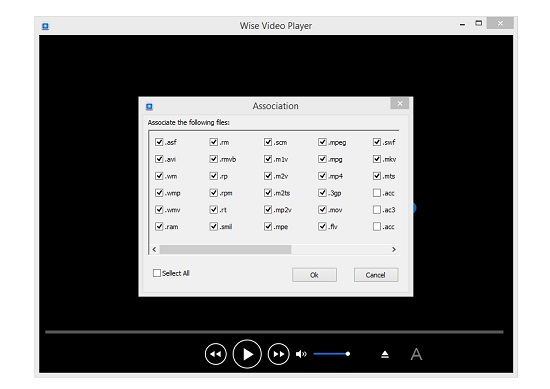Uncheck the .rm checkbox
The height and width of the screenshot is (389, 550).
click(214, 142)
